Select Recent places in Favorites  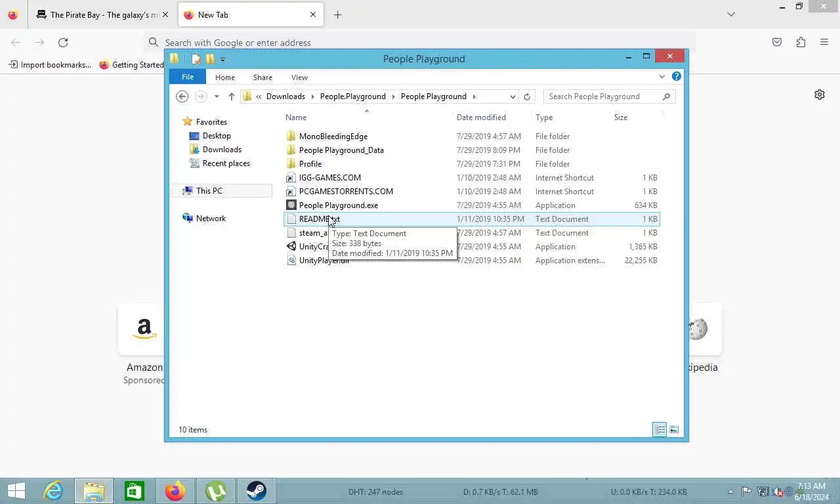coord(226,163)
